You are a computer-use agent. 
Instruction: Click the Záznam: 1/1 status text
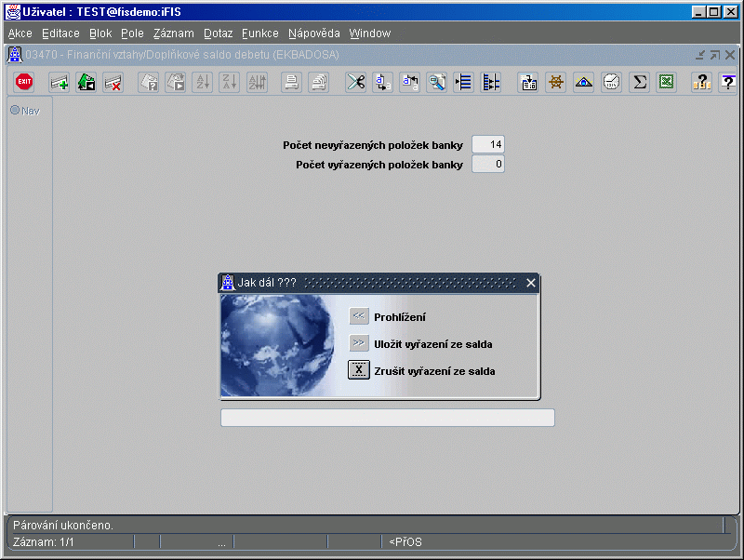click(43, 542)
